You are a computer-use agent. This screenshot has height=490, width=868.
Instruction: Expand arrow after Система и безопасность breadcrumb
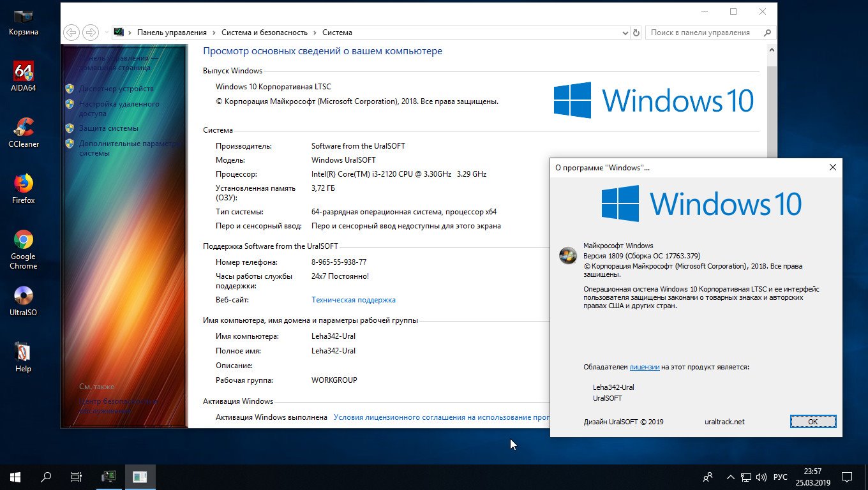coord(315,33)
